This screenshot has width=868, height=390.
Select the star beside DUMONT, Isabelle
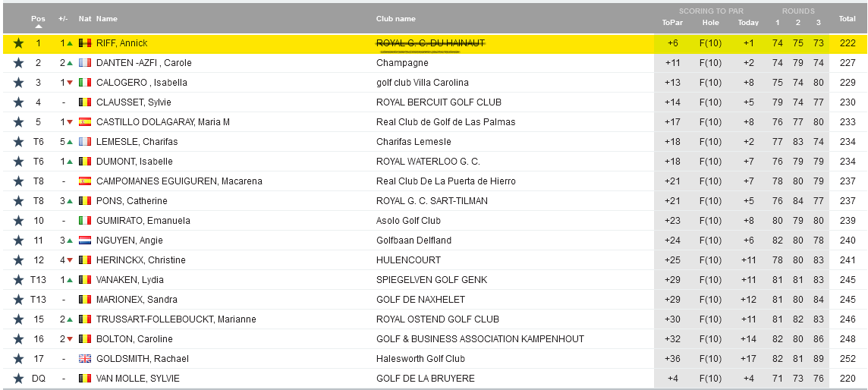(18, 162)
